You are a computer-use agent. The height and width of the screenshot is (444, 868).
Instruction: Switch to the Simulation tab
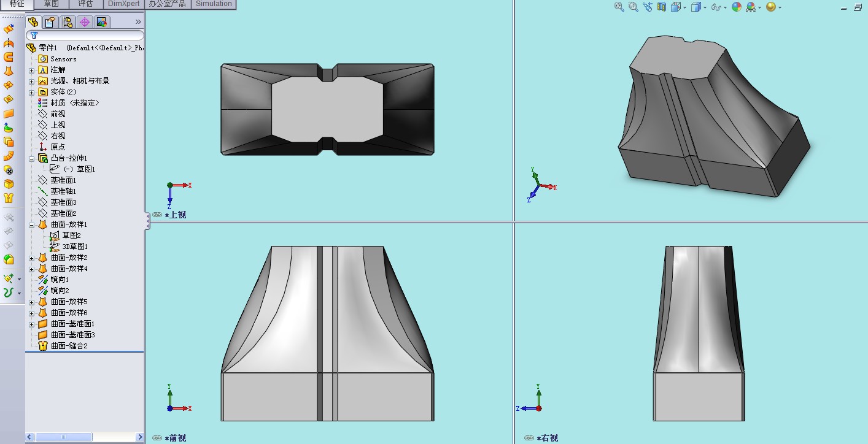(214, 4)
